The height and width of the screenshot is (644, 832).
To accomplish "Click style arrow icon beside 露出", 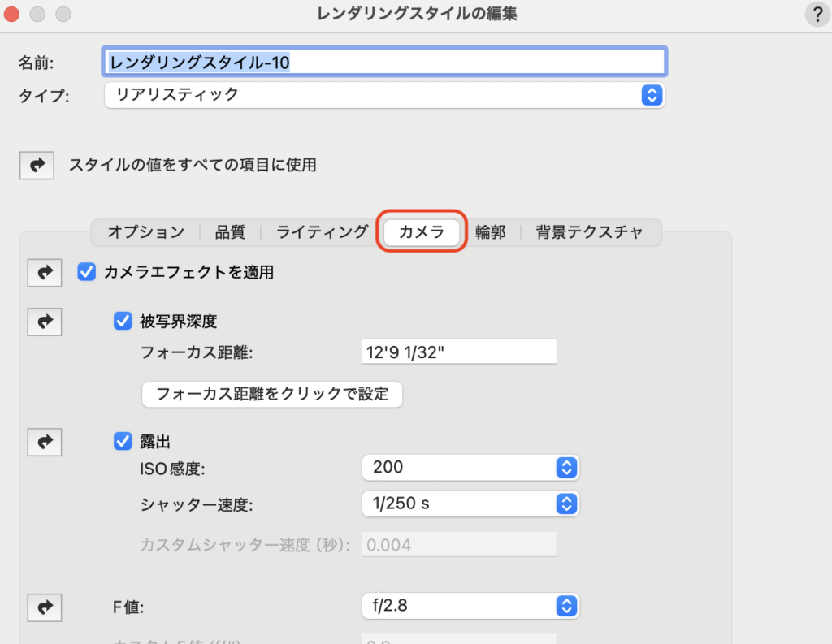I will [45, 442].
